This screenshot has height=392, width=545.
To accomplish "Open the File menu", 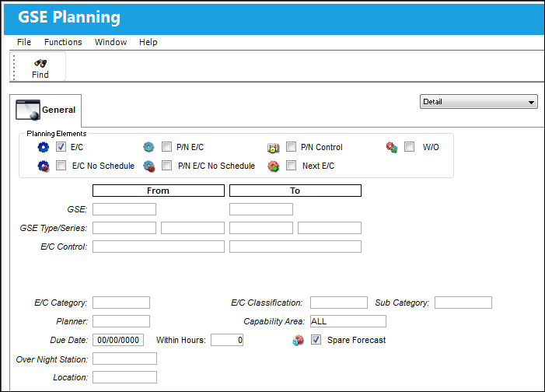I will point(24,42).
